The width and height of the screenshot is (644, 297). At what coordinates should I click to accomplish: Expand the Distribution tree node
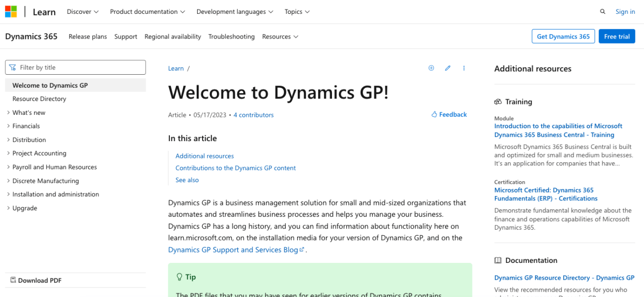click(x=8, y=140)
